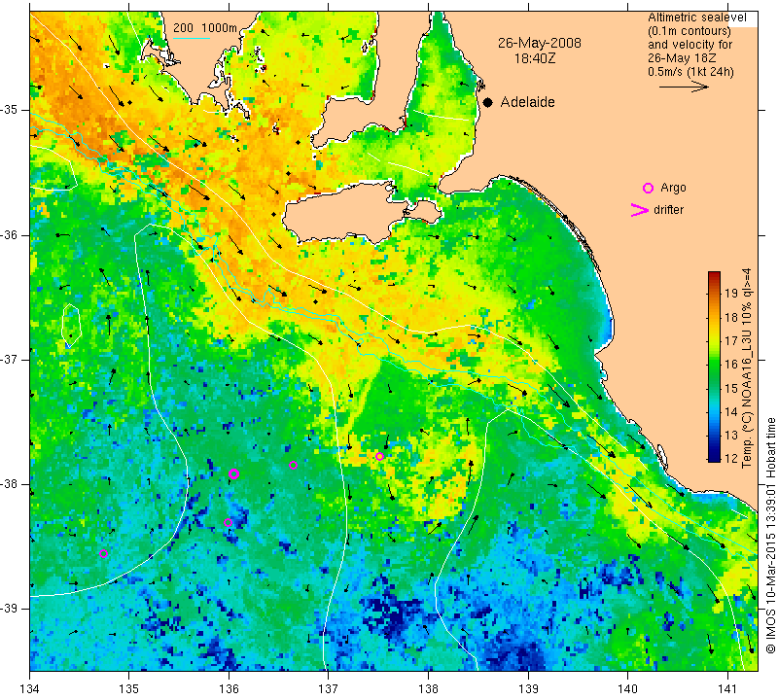
Task: Click the small closed sealevel contour near 134.4°E
Action: point(71,325)
